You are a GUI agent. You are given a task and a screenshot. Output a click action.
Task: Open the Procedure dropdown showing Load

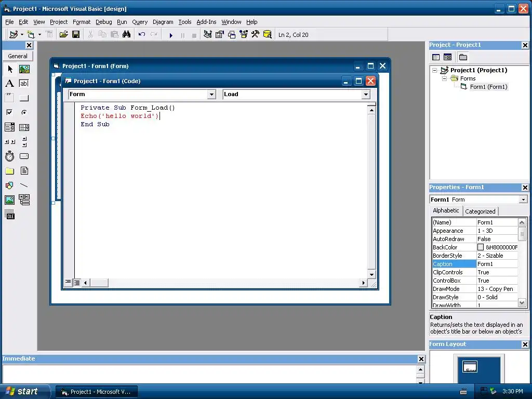[366, 95]
